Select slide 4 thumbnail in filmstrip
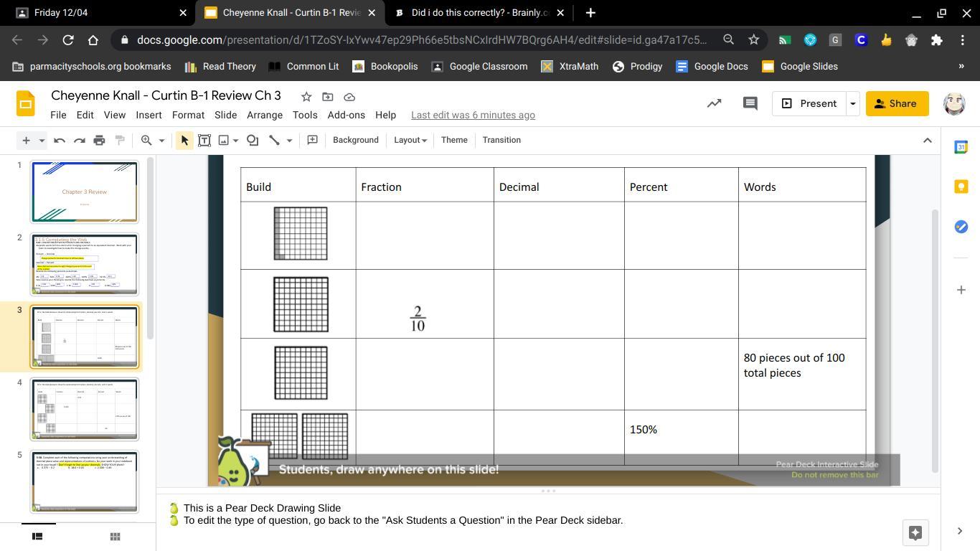 (x=85, y=409)
